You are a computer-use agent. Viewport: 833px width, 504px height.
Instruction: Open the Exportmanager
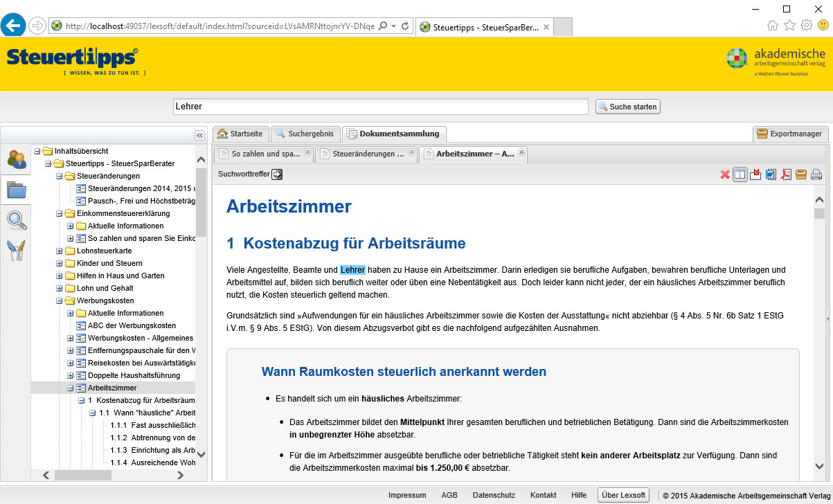[x=790, y=134]
